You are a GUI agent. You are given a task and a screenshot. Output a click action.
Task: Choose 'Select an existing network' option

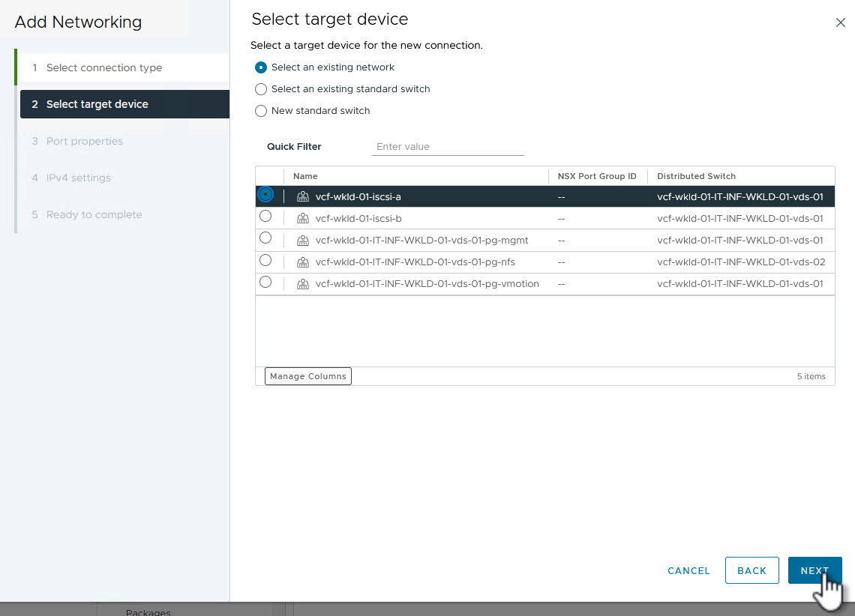point(261,67)
